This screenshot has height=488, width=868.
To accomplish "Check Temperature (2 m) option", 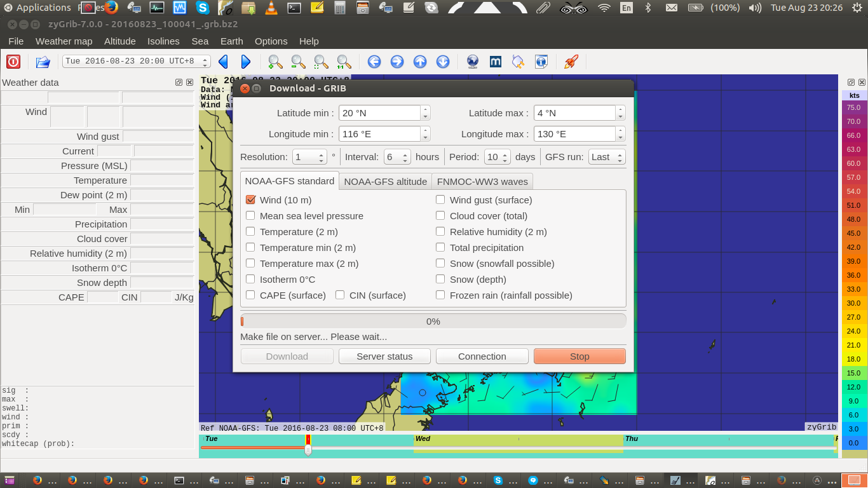I will coord(250,231).
